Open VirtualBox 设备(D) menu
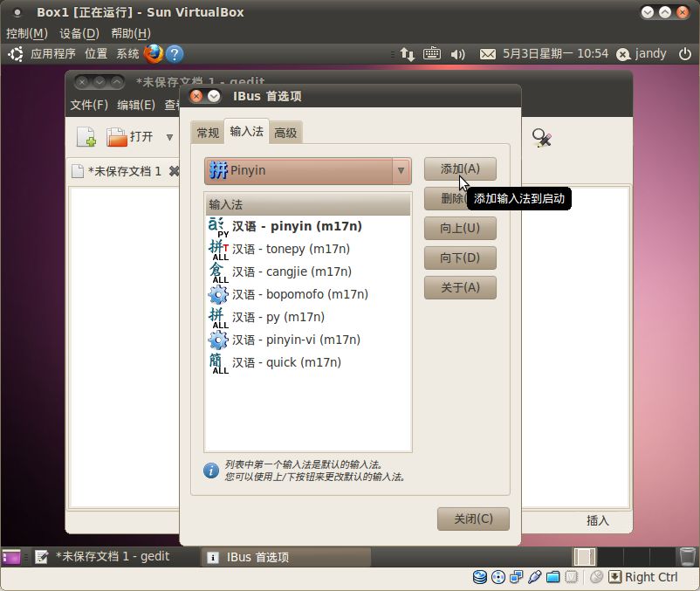The image size is (700, 591). pos(79,33)
